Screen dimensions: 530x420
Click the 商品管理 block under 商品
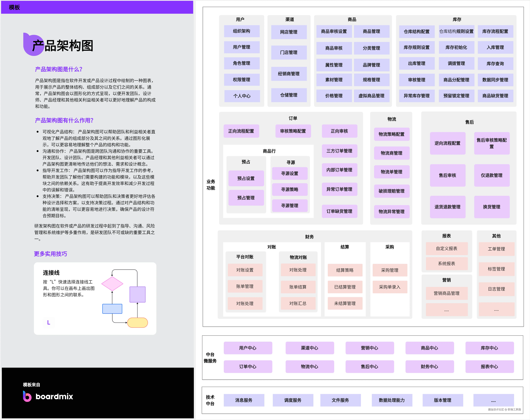372,31
